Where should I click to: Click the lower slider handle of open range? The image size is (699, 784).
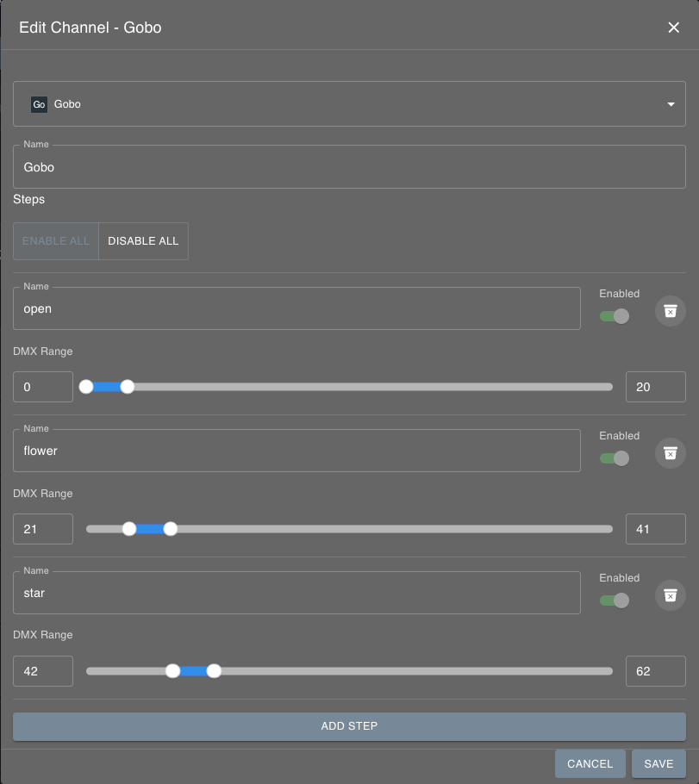[x=86, y=387]
